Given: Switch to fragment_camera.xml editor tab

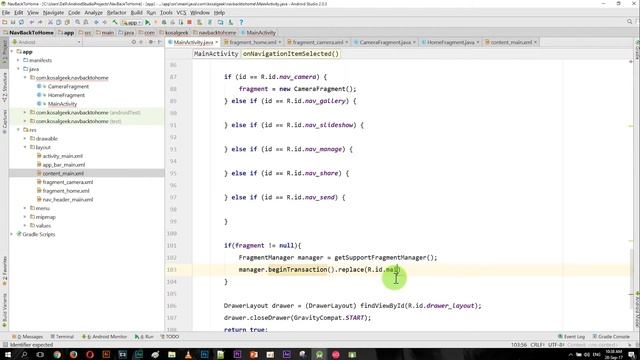Looking at the screenshot, I should [318, 42].
